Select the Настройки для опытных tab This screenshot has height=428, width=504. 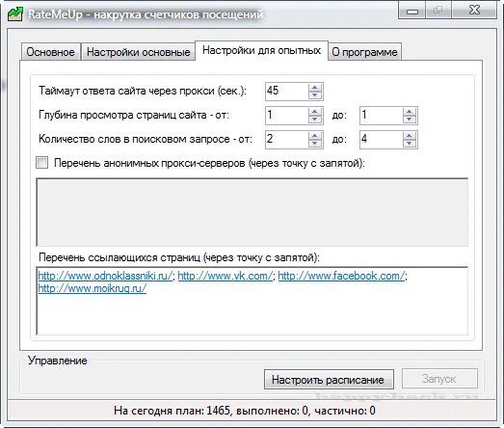coord(262,50)
